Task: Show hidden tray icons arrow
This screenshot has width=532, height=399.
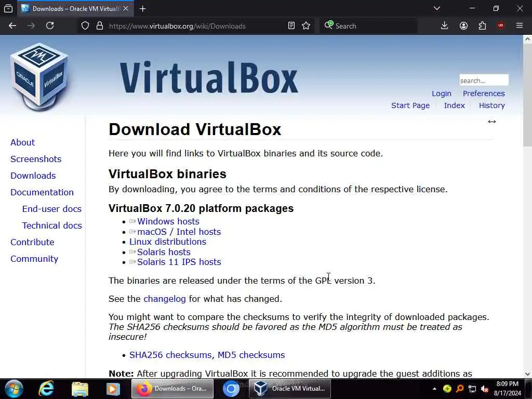Action: tap(434, 389)
